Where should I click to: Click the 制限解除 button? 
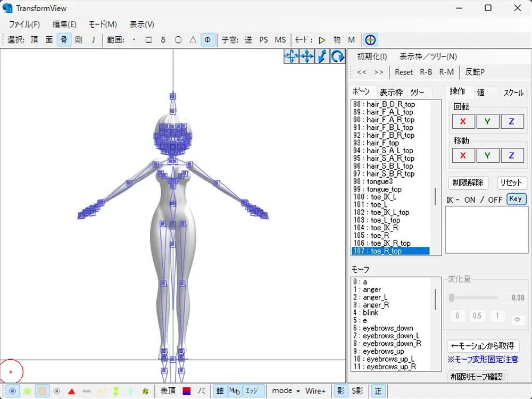[x=468, y=182]
